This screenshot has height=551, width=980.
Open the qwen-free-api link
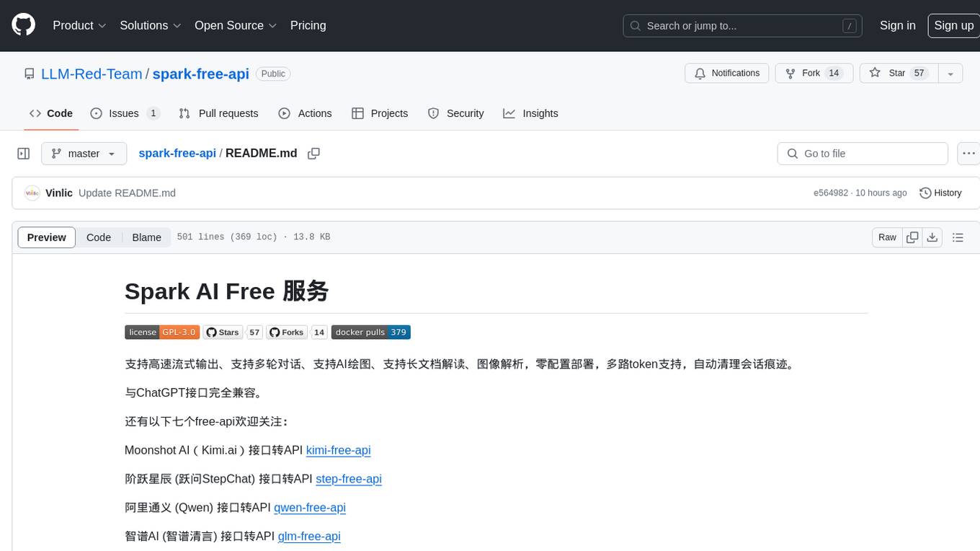point(310,508)
